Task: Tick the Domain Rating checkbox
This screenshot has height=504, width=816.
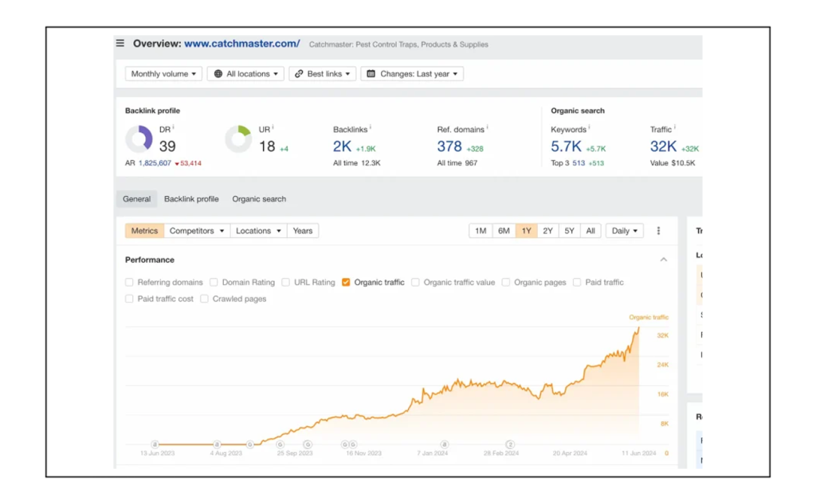Action: pyautogui.click(x=214, y=283)
